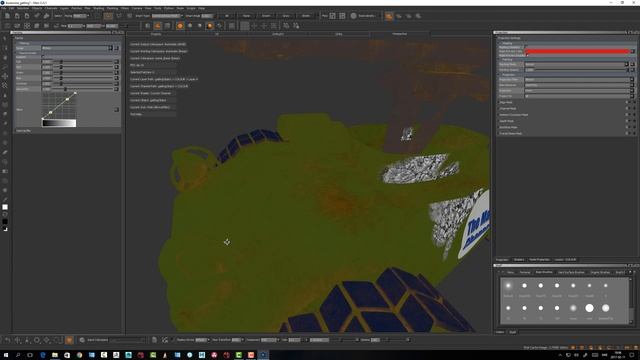The image size is (640, 360).
Task: Open Task View from the taskbar
Action: [x=30, y=355]
